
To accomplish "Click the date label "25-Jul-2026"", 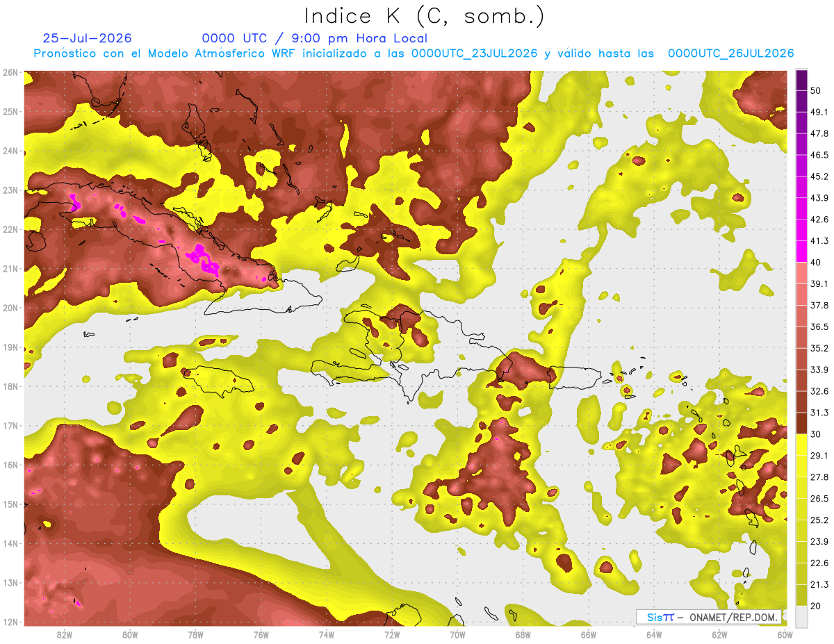I will pos(88,38).
